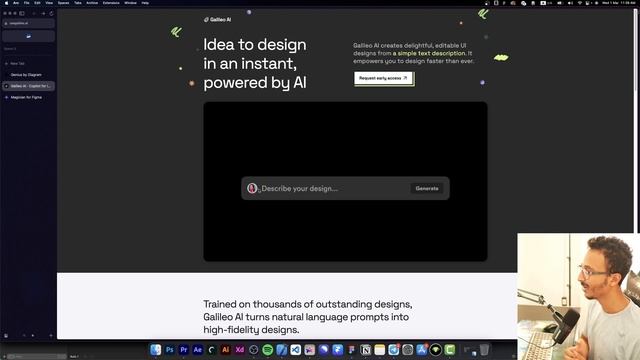The width and height of the screenshot is (640, 360).
Task: Open Notes app from the dock
Action: tap(380, 350)
